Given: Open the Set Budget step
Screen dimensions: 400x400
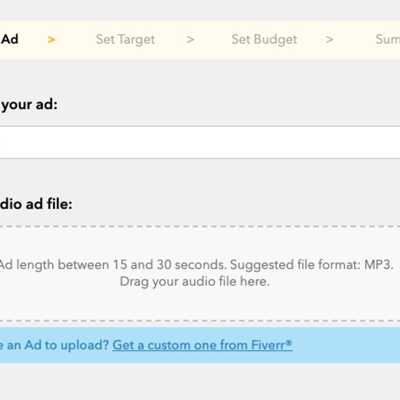Looking at the screenshot, I should 264,39.
